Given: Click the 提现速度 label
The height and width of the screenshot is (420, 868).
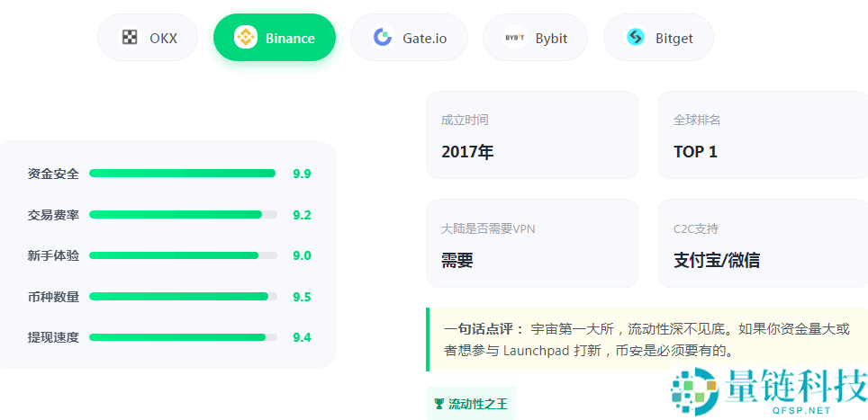Looking at the screenshot, I should (53, 337).
